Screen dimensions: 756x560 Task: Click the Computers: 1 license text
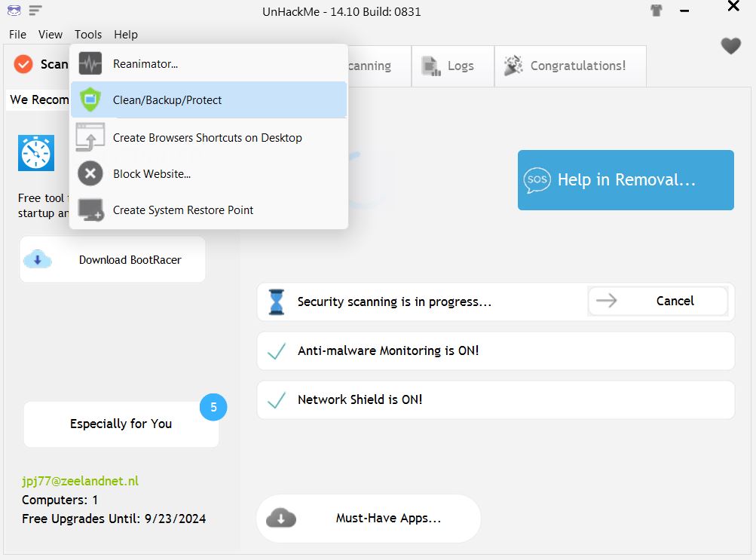click(x=60, y=500)
